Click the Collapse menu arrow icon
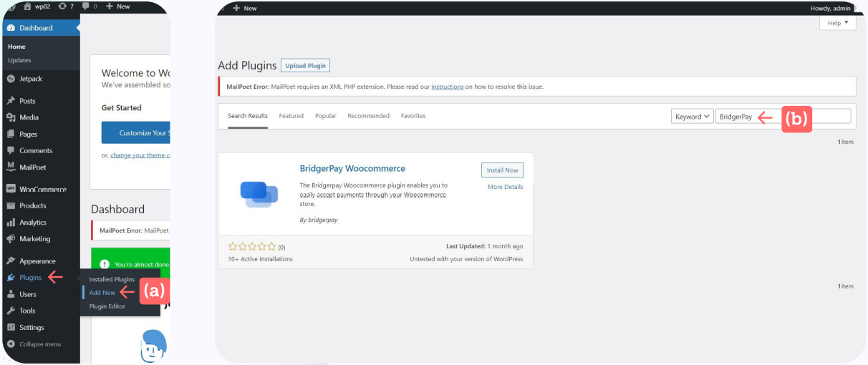 [x=11, y=344]
